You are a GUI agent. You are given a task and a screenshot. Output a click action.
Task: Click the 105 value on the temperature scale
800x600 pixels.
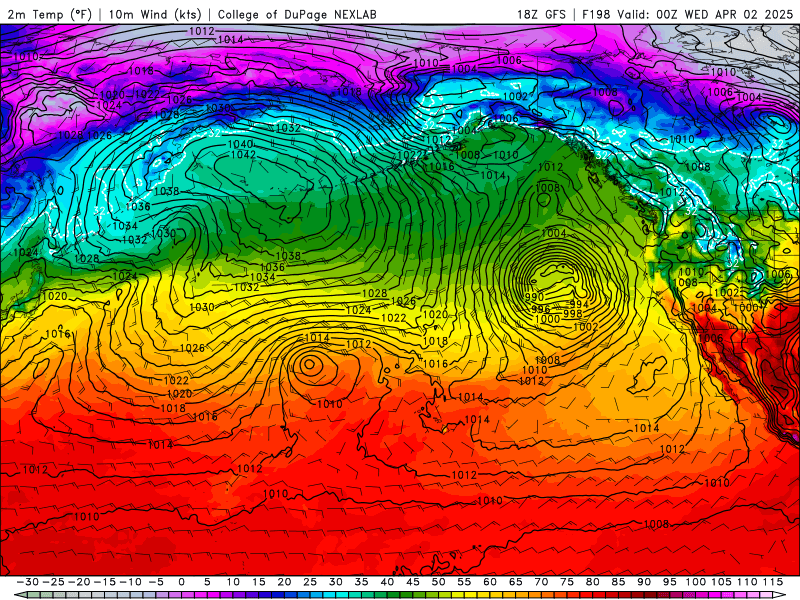pyautogui.click(x=721, y=582)
